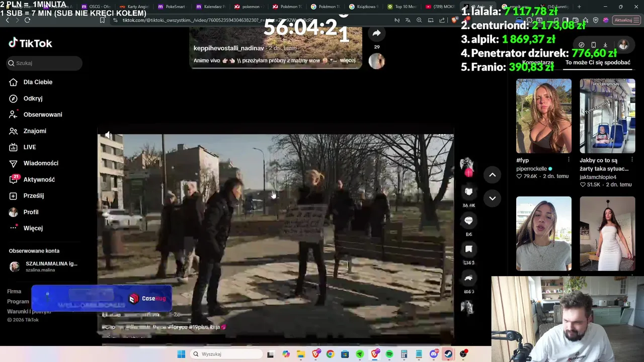Switch to To może Ci się spodobać tab
The image size is (644, 362).
(x=598, y=63)
